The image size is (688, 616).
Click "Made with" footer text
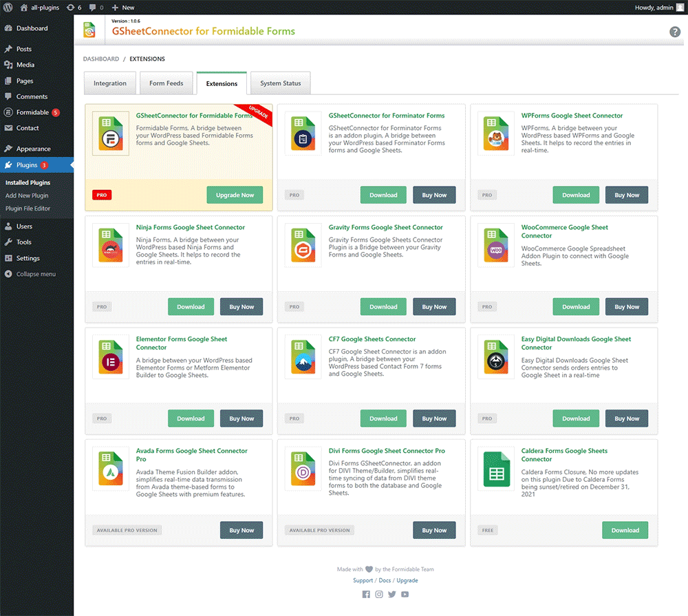(350, 569)
